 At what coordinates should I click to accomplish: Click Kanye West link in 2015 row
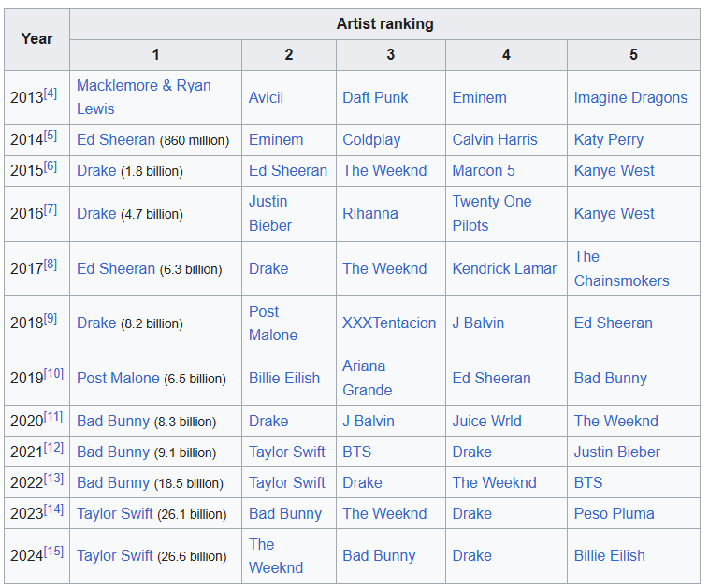coord(614,171)
